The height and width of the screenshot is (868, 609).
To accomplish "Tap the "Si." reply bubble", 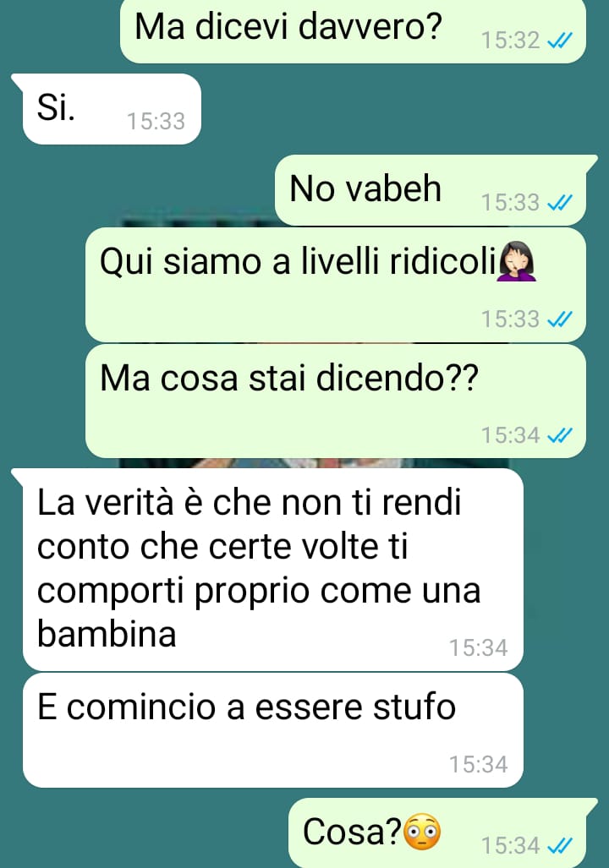I will click(x=112, y=109).
